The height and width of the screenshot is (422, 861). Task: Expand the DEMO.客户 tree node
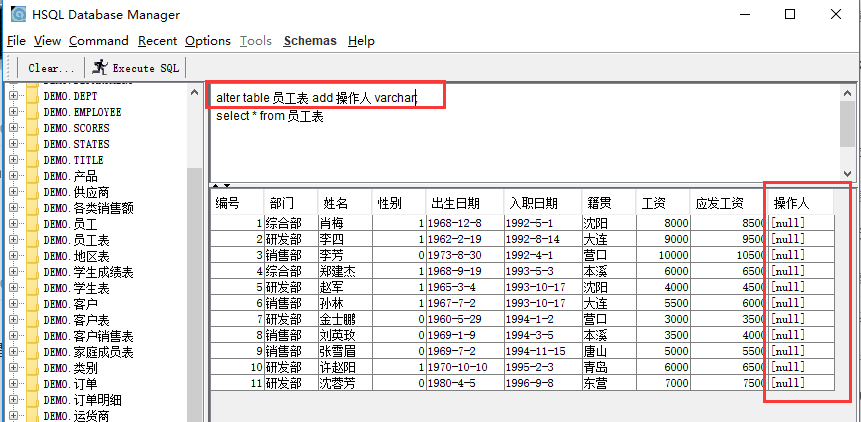[x=13, y=304]
